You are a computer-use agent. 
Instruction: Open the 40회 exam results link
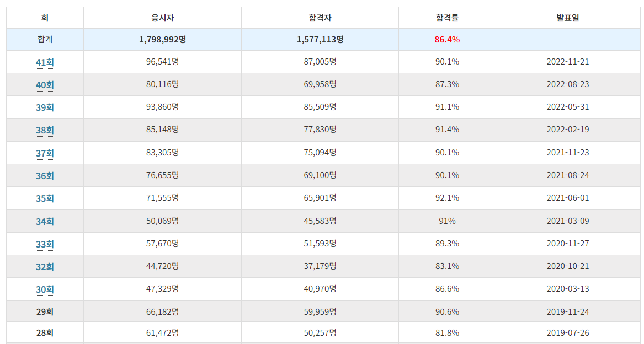pos(45,84)
